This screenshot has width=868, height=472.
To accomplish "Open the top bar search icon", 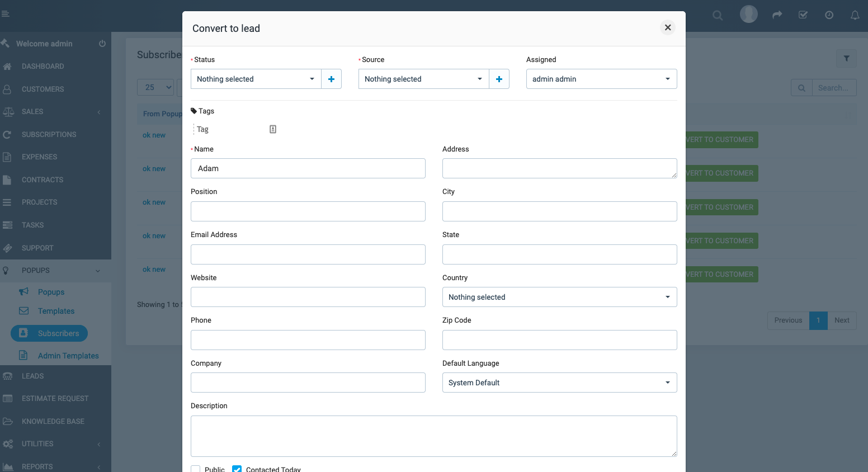I will click(718, 15).
